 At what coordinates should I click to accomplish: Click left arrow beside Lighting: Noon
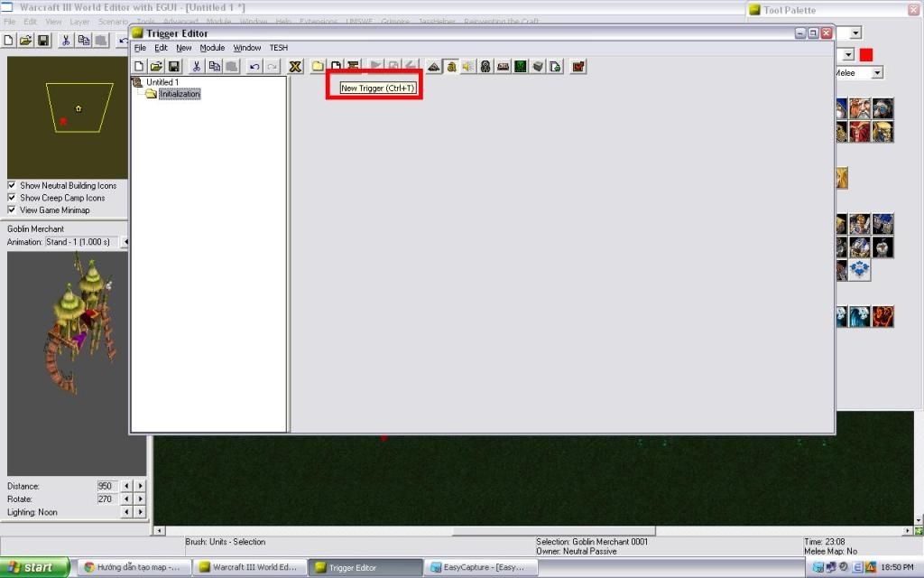(126, 512)
